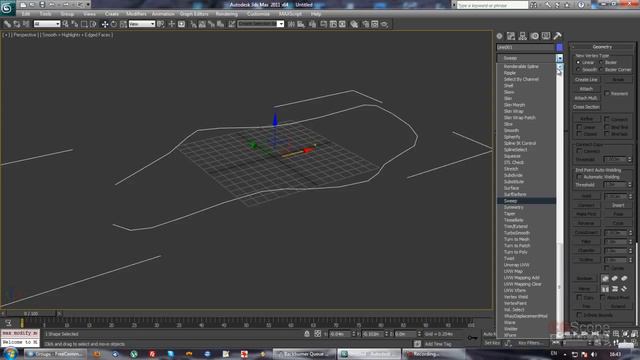The width and height of the screenshot is (640, 360).
Task: Open the 3ds Max application menu logo
Action: 7,7
